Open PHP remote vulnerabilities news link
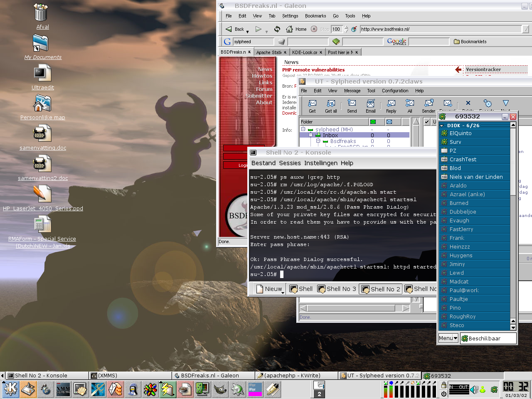The width and height of the screenshot is (532, 399). click(313, 70)
